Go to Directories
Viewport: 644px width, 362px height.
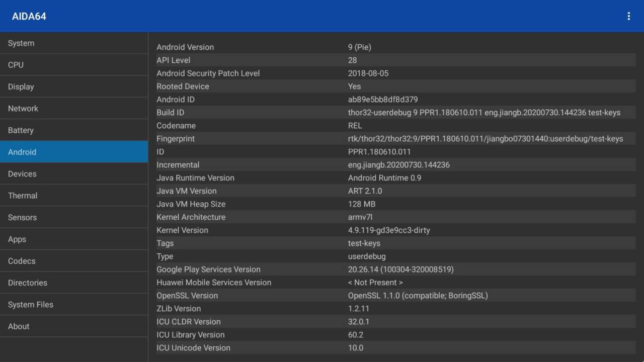click(x=74, y=283)
